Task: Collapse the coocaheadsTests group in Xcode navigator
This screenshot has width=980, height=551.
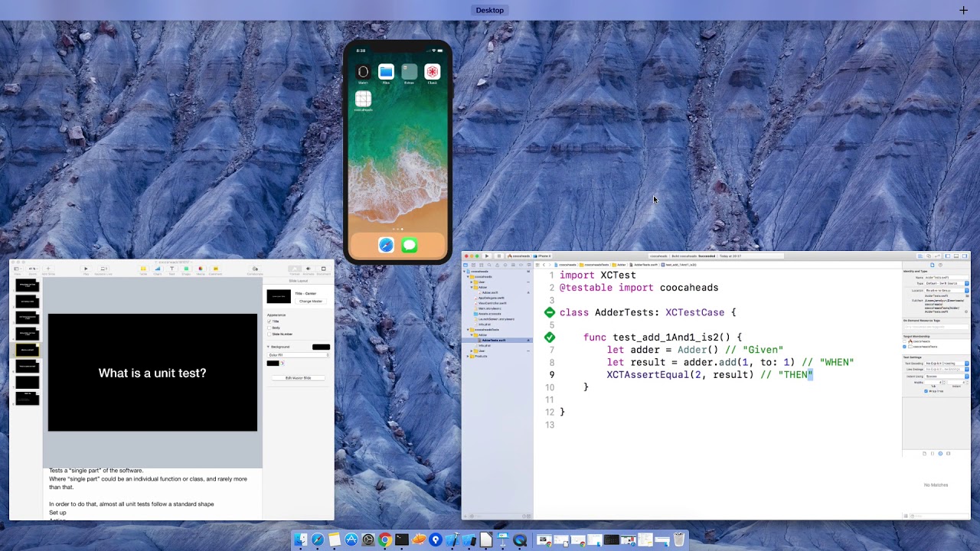Action: tap(469, 330)
